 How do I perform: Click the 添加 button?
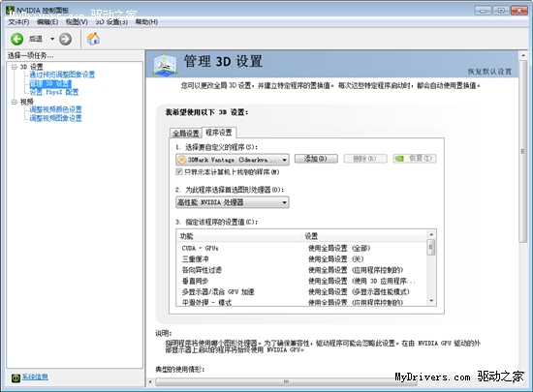(x=316, y=159)
